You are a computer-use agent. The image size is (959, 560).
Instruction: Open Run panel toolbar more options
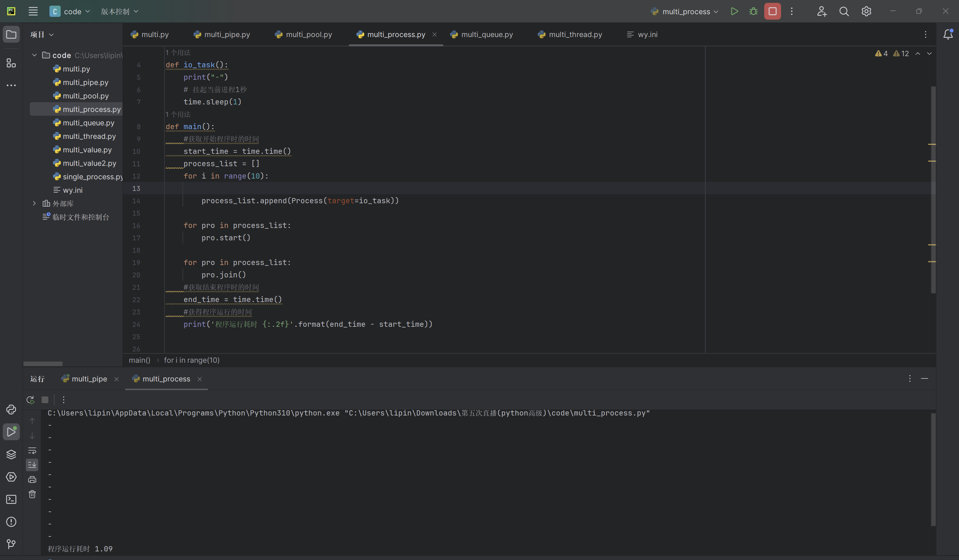click(64, 399)
